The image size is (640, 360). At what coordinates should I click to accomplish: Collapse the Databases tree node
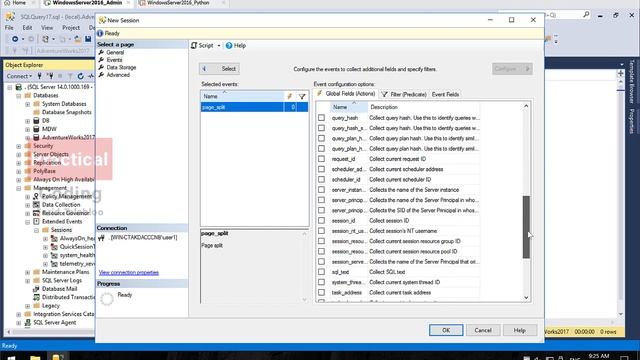19,96
